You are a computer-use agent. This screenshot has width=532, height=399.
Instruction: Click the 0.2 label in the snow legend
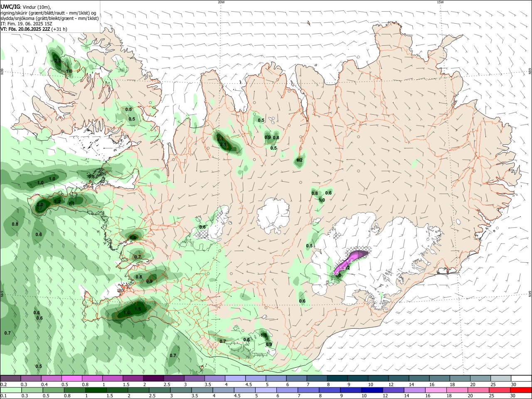point(3,384)
